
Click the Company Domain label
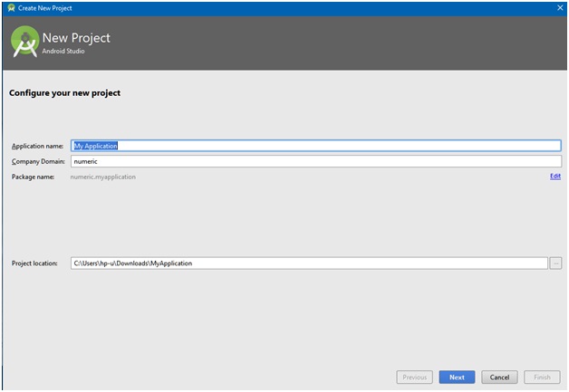tap(37, 161)
